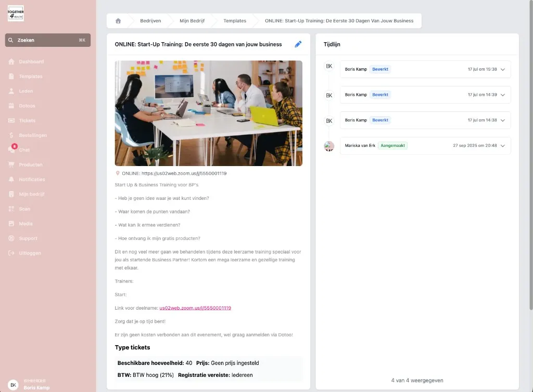Click the Dotoos calendar icon
This screenshot has width=533, height=392.
[11, 106]
